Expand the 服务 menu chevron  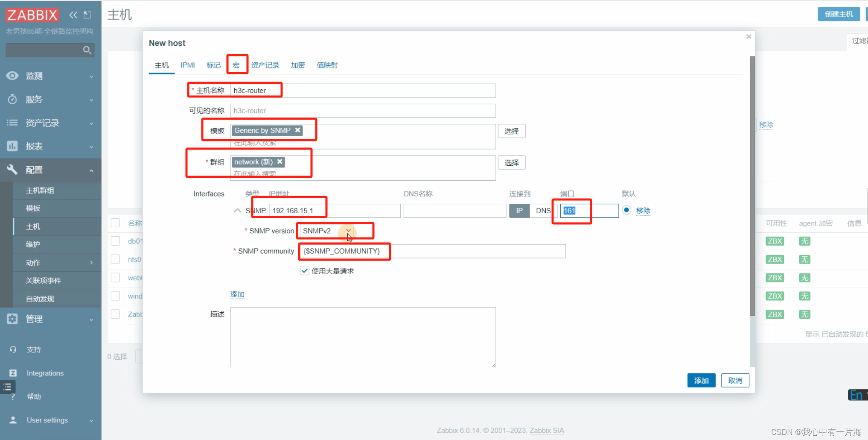point(91,100)
